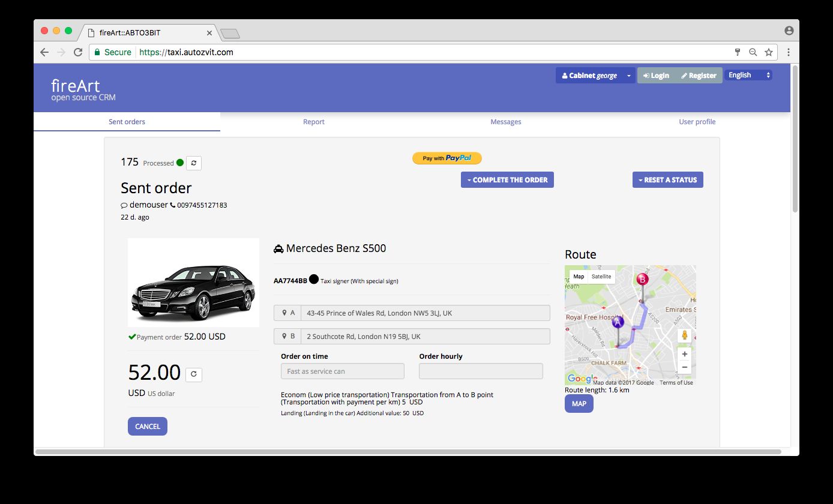833x504 pixels.
Task: Click the Order on time input field
Action: pos(342,371)
